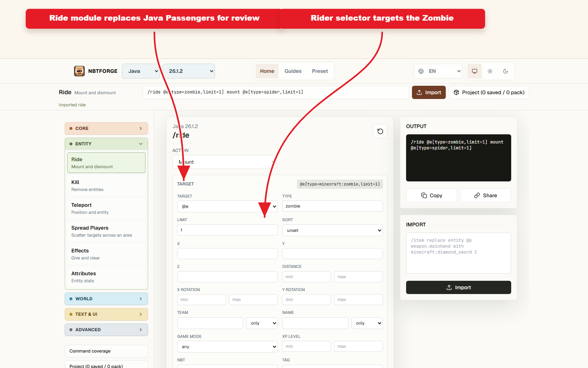Click the X coordinate field
The image size is (588, 368).
coord(227,254)
